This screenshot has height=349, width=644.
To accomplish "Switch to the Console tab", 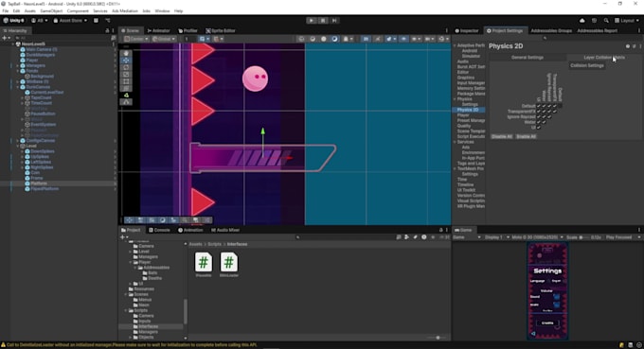I will coord(159,230).
